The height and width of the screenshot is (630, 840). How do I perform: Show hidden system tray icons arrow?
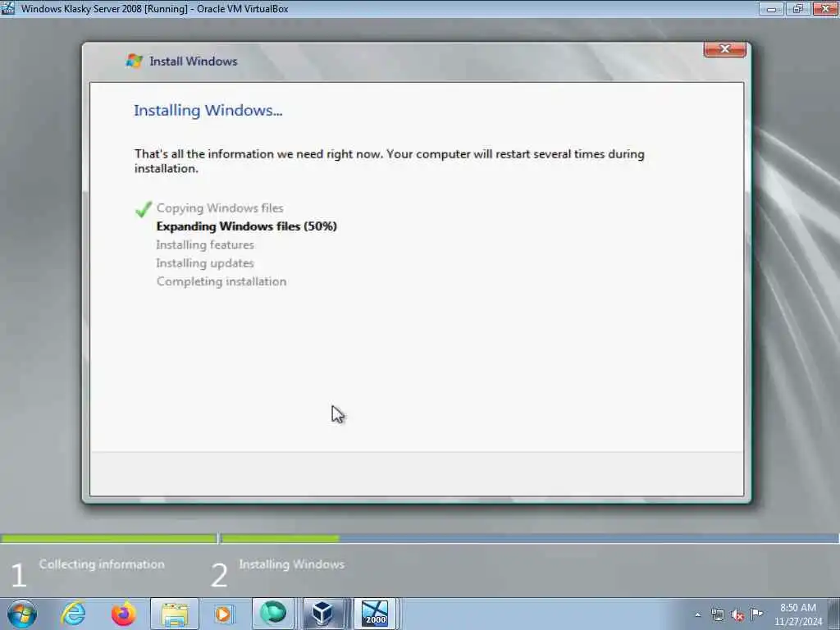coord(697,615)
